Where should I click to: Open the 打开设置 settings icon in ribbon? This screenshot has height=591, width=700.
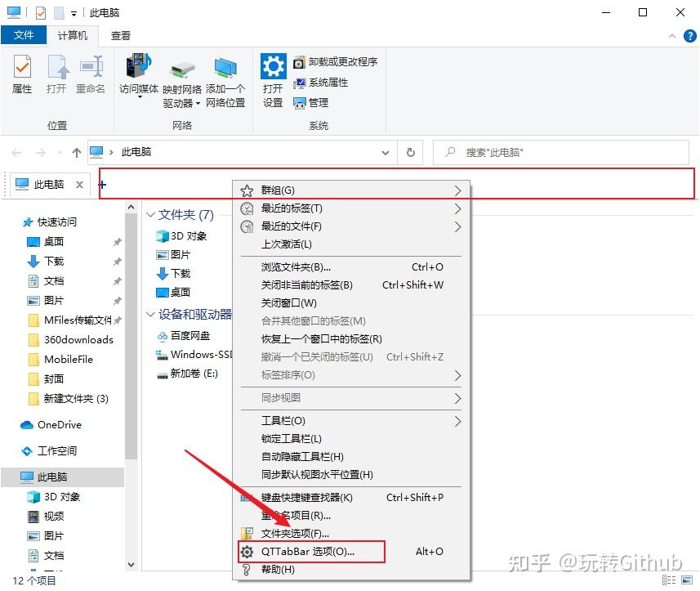coord(273,75)
